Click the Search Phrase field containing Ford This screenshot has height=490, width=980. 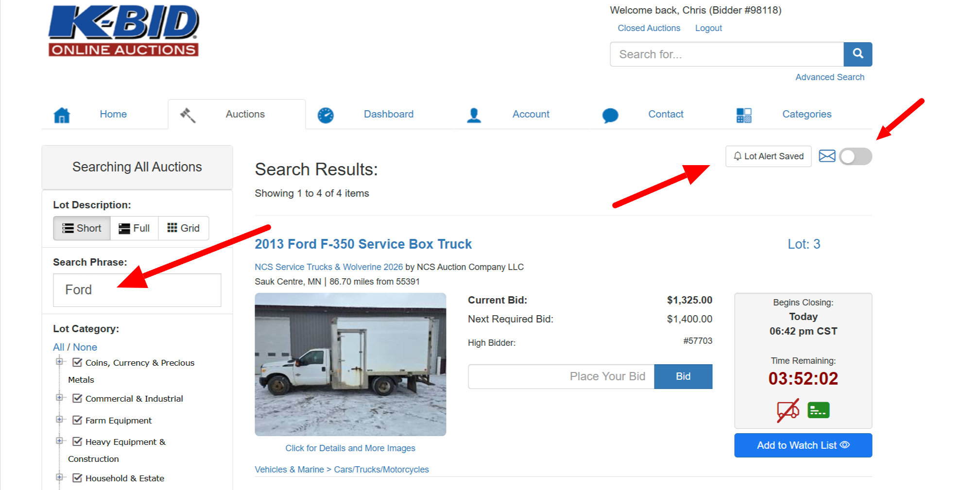137,290
